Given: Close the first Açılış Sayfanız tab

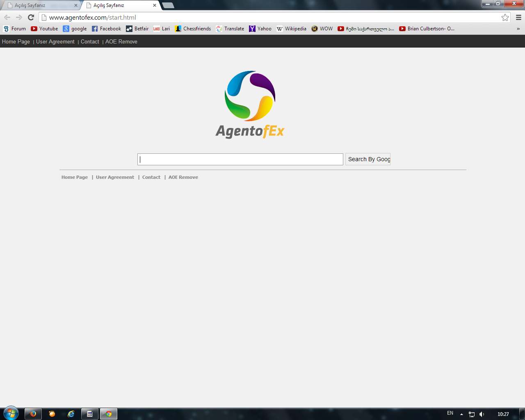Looking at the screenshot, I should coord(76,5).
